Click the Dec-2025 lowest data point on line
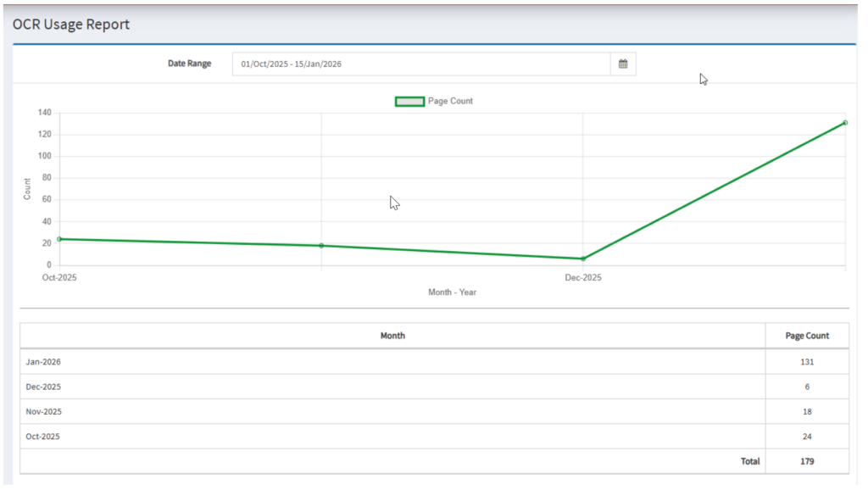This screenshot has height=490, width=868. [x=583, y=259]
